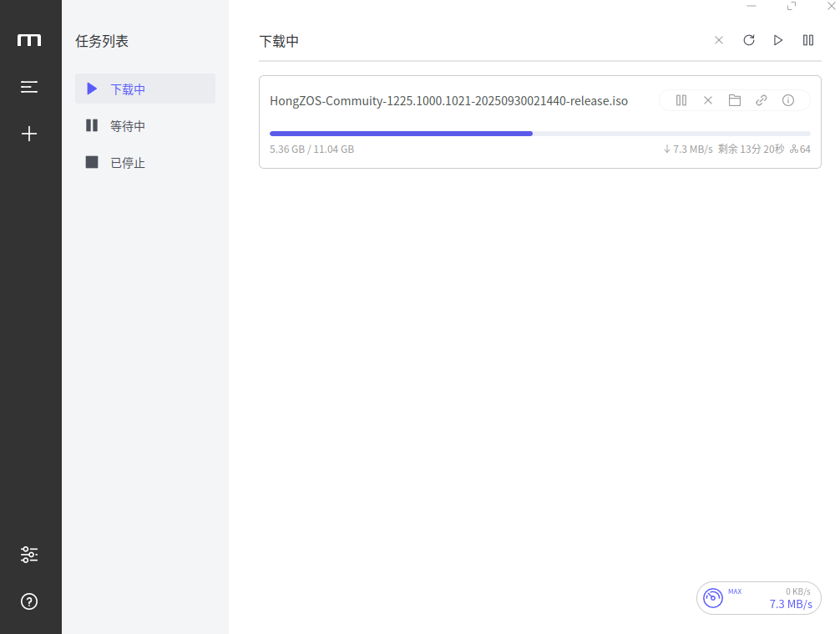Close the Motrix window
Screen dimensions: 840x634
click(832, 6)
